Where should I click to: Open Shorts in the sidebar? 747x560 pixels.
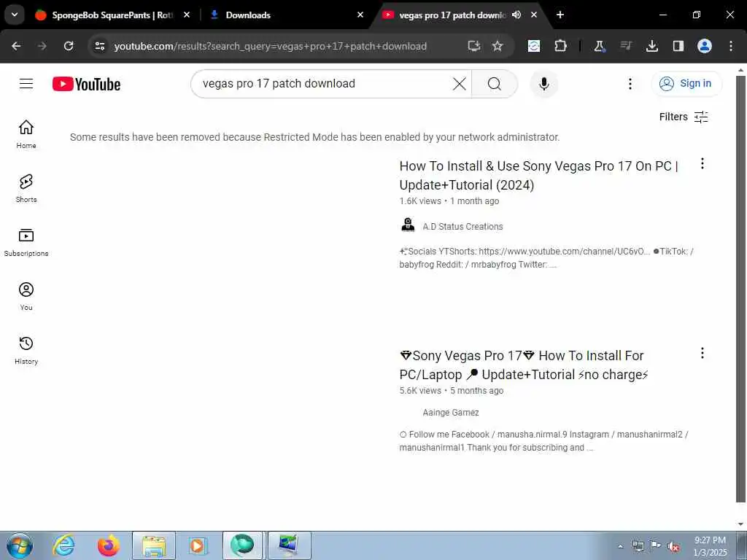click(x=26, y=189)
